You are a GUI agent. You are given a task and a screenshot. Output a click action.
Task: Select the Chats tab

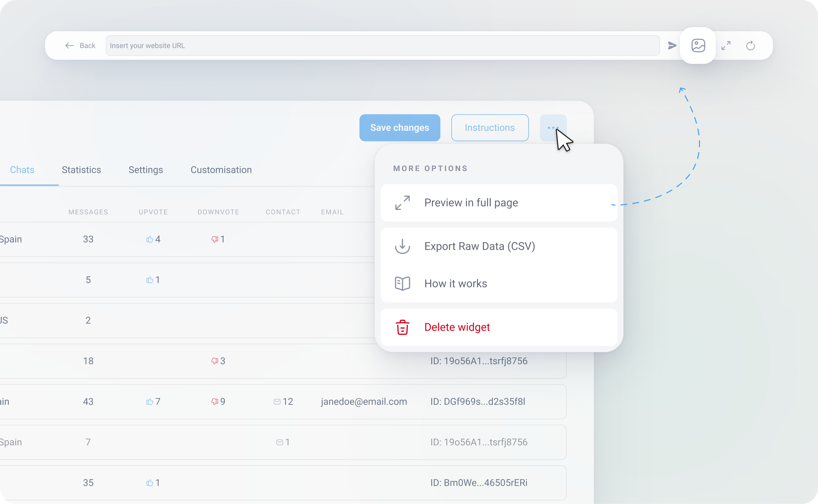(22, 169)
